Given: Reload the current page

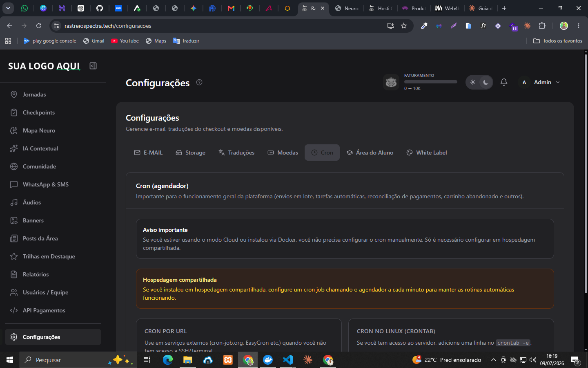Looking at the screenshot, I should [39, 26].
